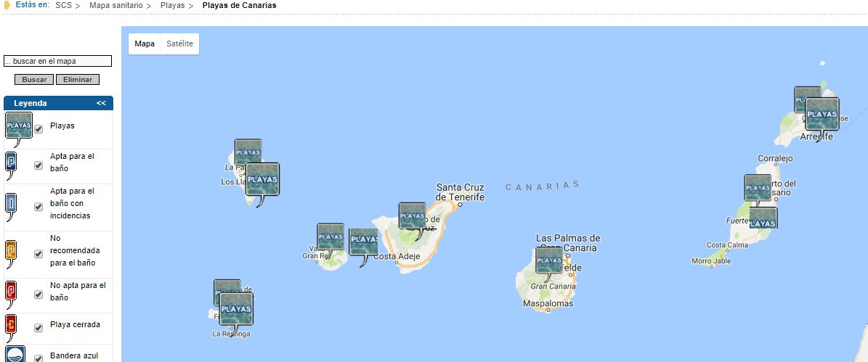Click the blue 'Apta para el baño' legend icon
This screenshot has height=362, width=868.
tap(11, 163)
